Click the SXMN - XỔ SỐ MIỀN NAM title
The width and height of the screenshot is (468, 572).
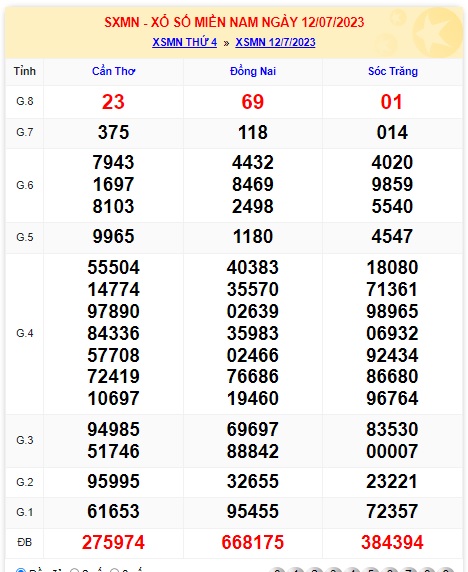click(x=234, y=22)
